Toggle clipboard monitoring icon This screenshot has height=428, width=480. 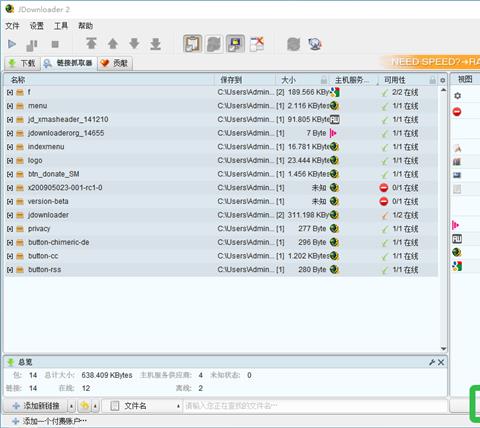click(193, 44)
